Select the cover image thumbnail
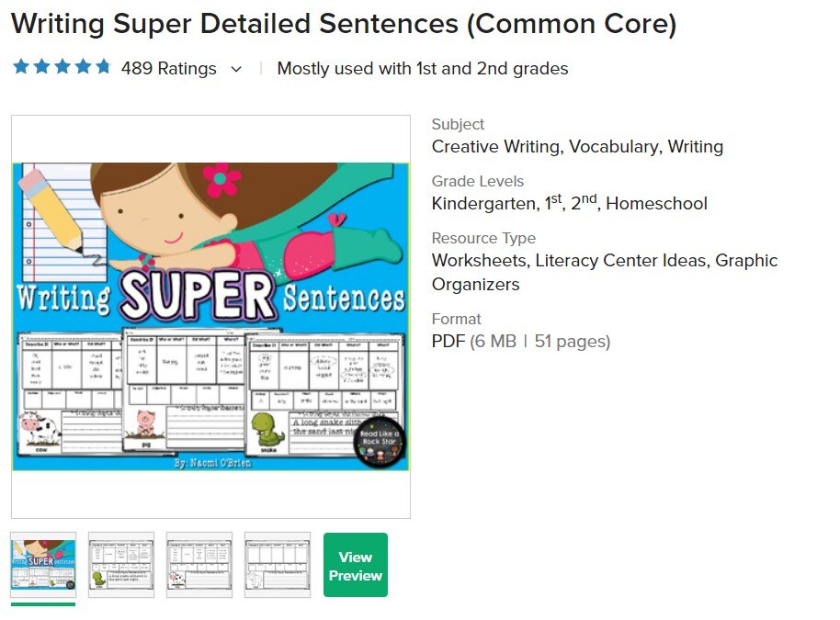Image resolution: width=840 pixels, height=620 pixels. tap(41, 565)
